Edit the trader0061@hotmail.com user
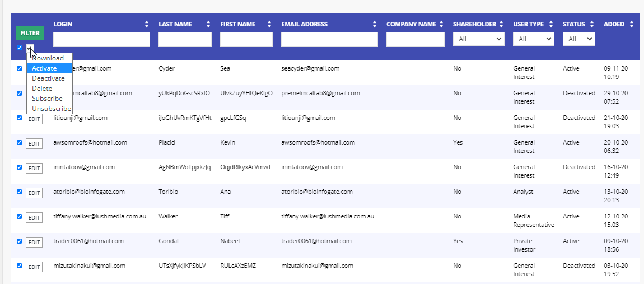 (x=34, y=243)
